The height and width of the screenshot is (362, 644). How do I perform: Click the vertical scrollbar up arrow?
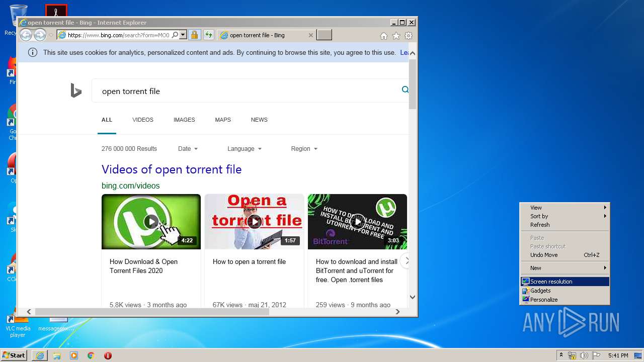point(413,53)
